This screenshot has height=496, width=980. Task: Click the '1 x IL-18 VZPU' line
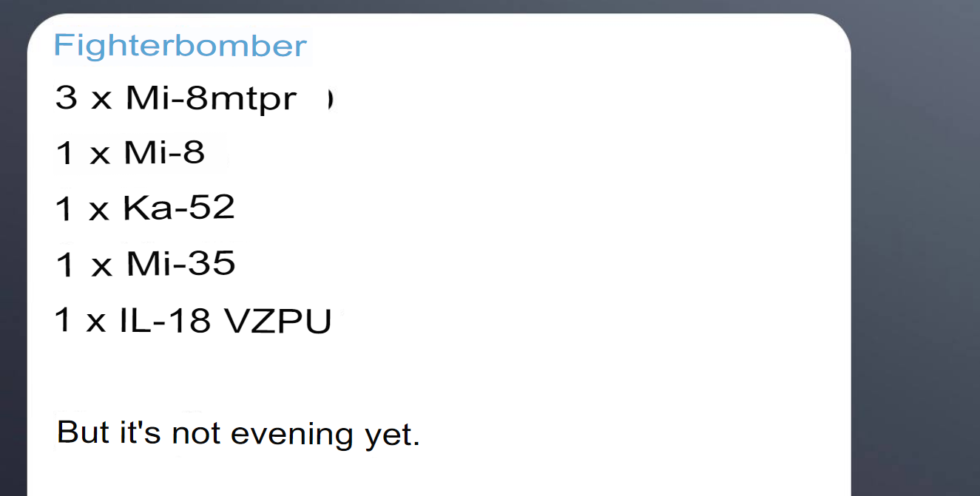point(193,322)
